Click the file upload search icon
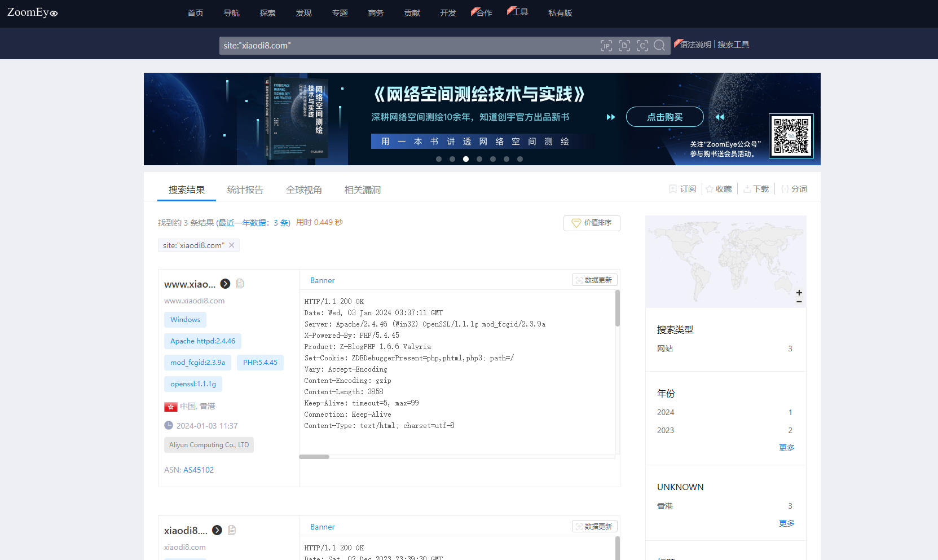938x560 pixels. (x=624, y=46)
